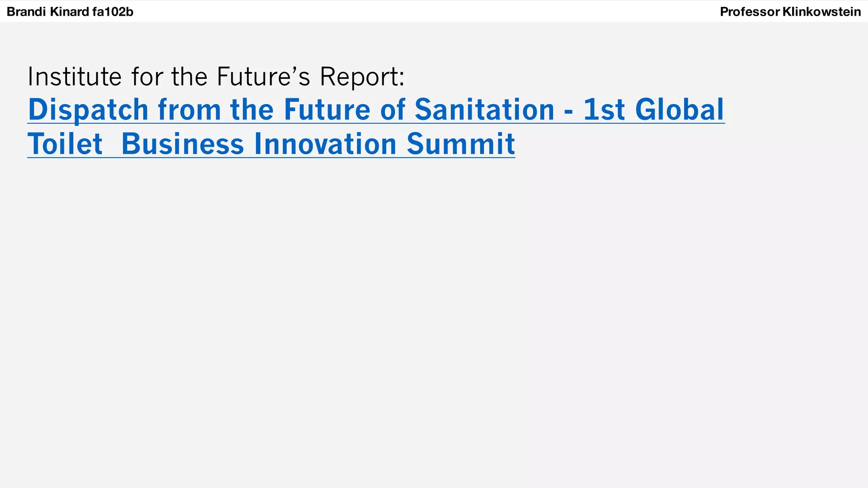This screenshot has width=868, height=488.
Task: Click the word 'Sanitation' in the hyperlink
Action: (484, 110)
